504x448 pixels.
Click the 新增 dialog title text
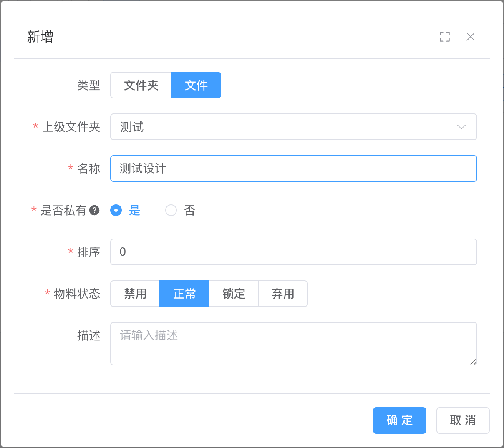coord(40,37)
